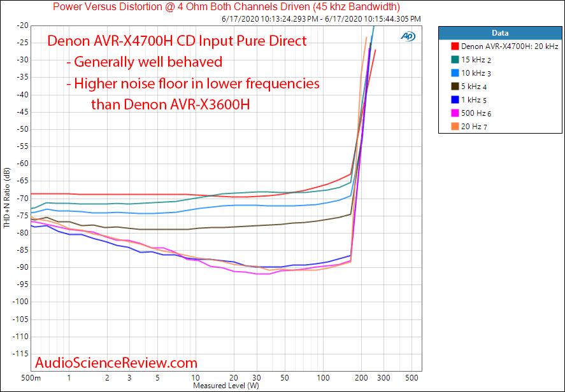Click the 'THD+N Ratio (dB)' axis label
Screen dimensions: 565x392
[x=6, y=198]
